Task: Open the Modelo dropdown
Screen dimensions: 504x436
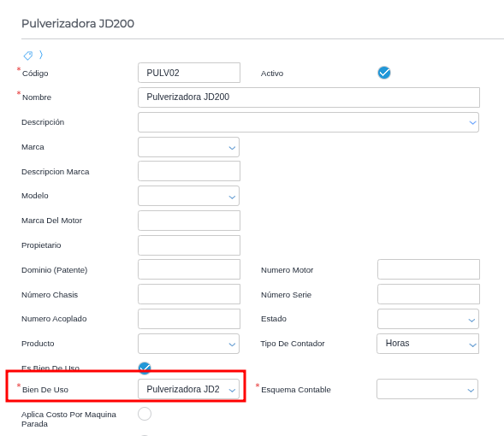Action: click(x=188, y=196)
